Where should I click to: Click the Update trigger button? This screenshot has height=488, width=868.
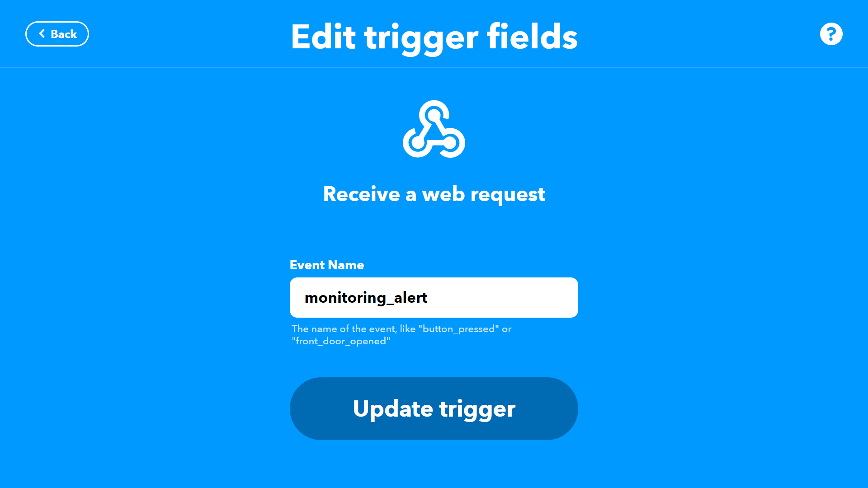[434, 408]
